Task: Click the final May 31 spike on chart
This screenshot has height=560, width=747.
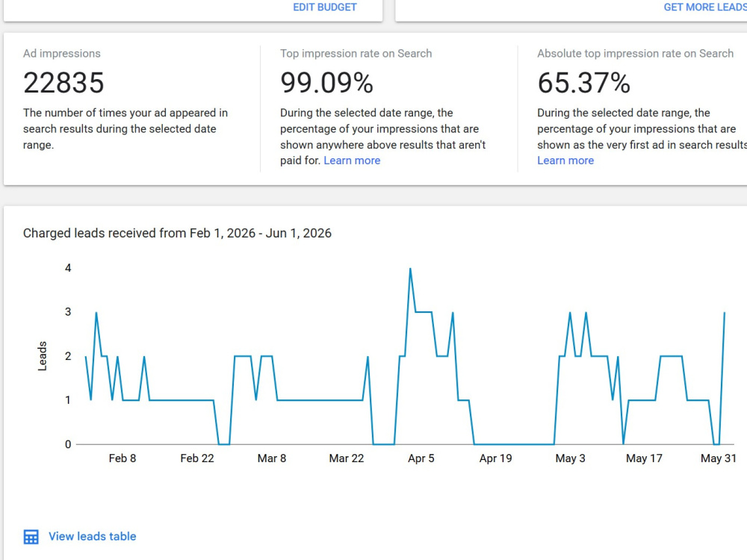Action: coord(724,313)
